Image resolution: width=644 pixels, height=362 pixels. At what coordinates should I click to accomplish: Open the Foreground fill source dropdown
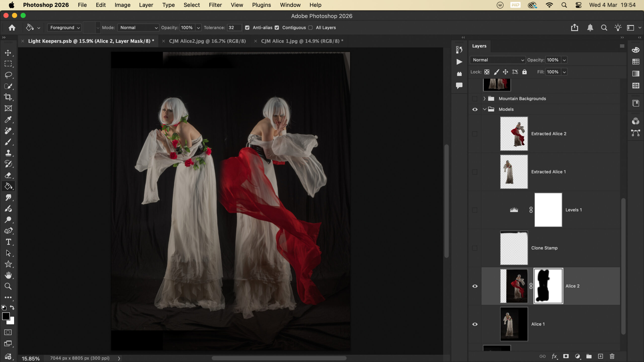click(64, 28)
